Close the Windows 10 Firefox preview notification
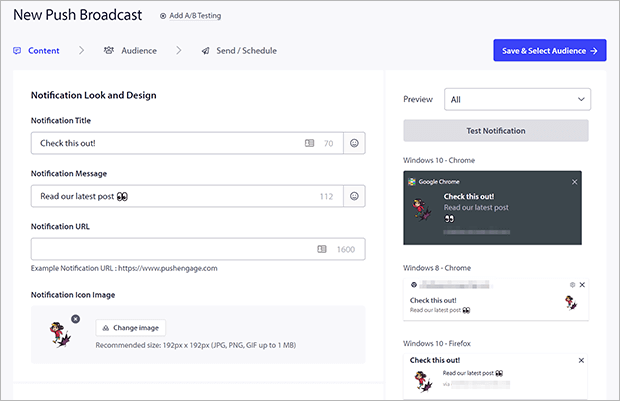Image resolution: width=620 pixels, height=401 pixels. point(581,360)
